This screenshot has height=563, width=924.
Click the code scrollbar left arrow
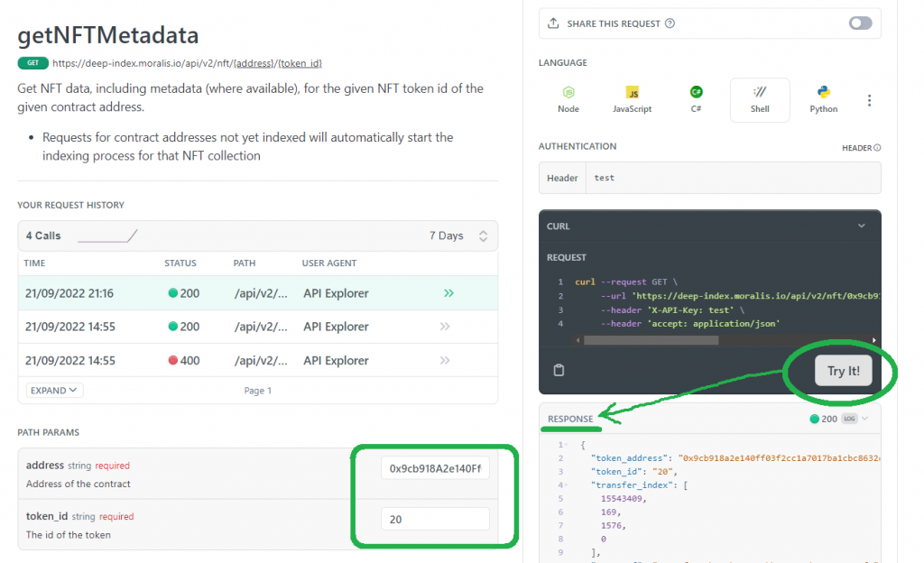tap(577, 340)
